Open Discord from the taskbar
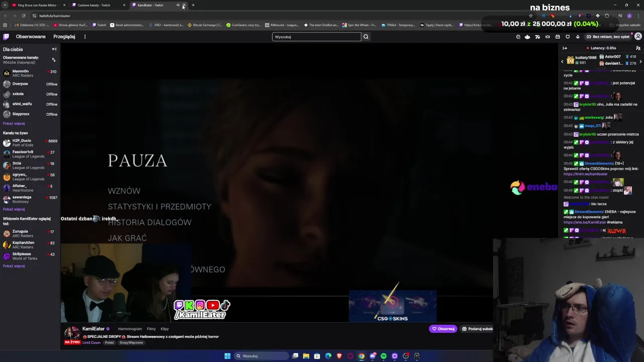The height and width of the screenshot is (362, 644). (372, 356)
